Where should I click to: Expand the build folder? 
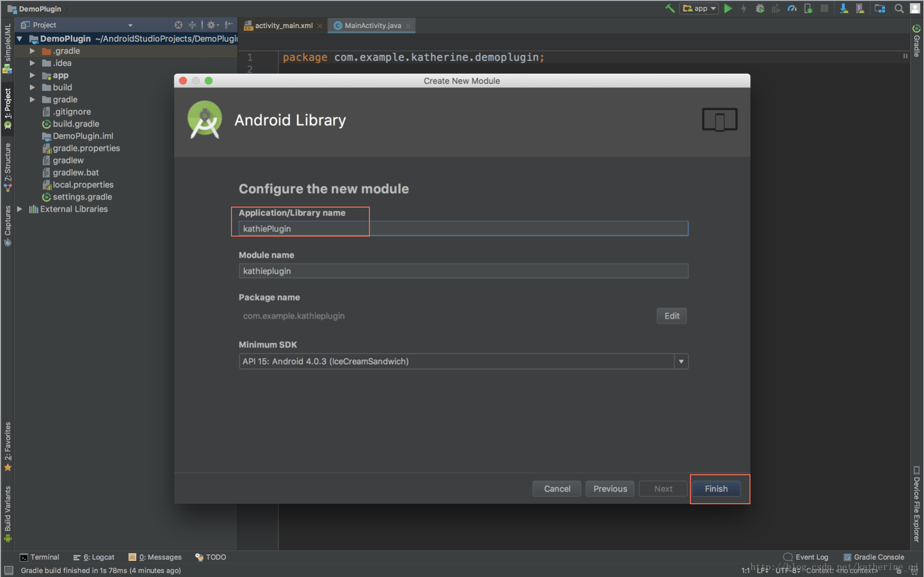[x=32, y=88]
